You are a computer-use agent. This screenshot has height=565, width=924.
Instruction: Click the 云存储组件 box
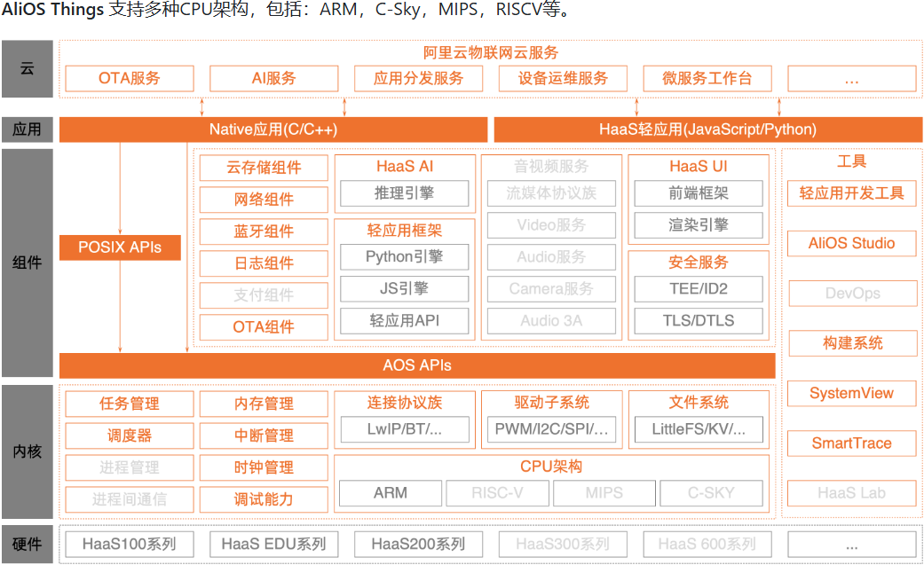click(x=264, y=168)
